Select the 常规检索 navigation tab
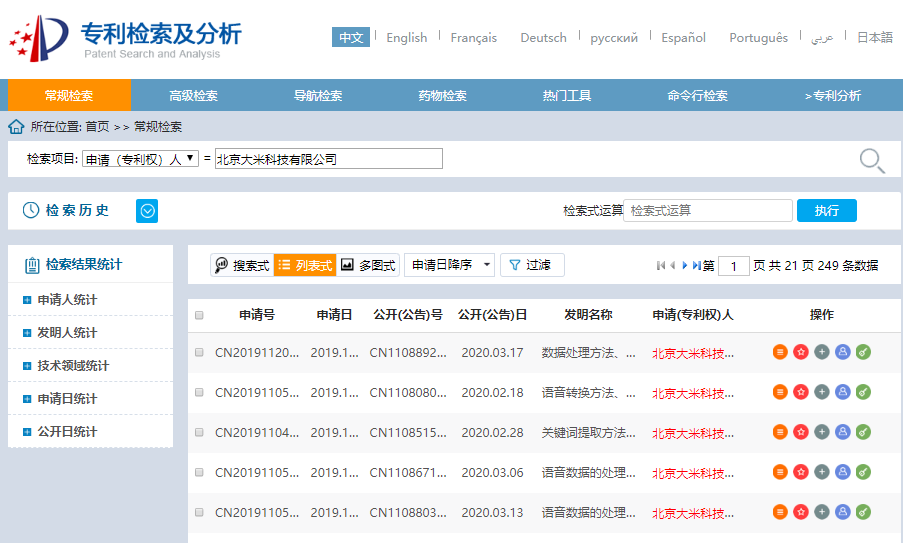 click(69, 95)
